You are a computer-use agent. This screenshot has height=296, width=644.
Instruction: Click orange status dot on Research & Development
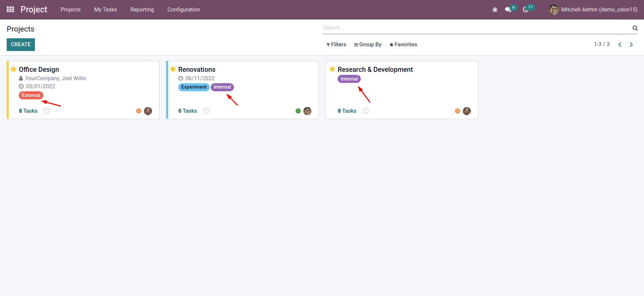point(457,111)
